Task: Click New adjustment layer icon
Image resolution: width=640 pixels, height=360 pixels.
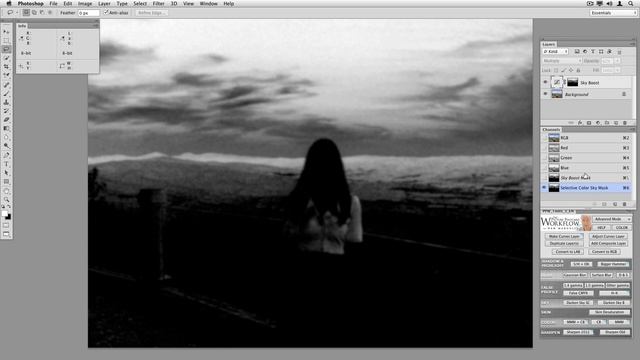Action: point(598,123)
